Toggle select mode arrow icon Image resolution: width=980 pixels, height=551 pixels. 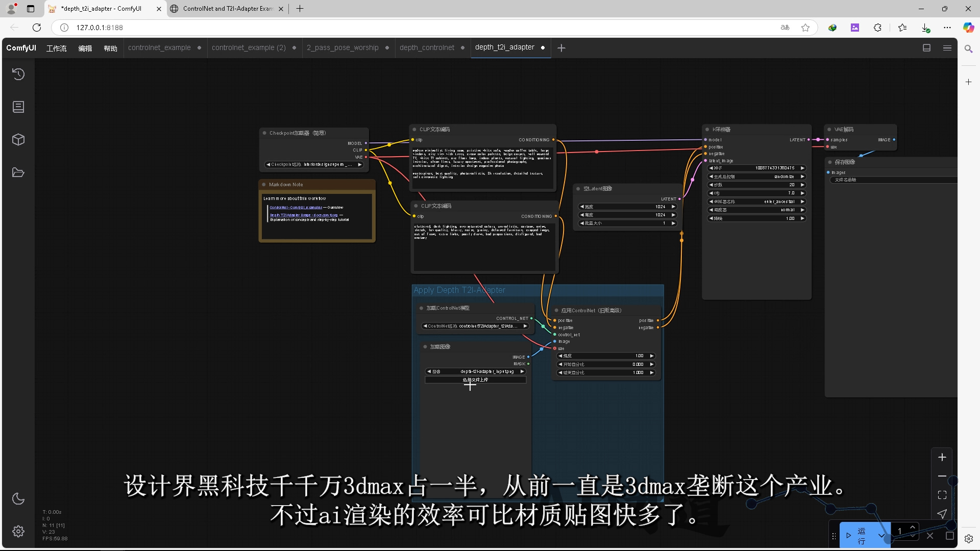(x=942, y=514)
